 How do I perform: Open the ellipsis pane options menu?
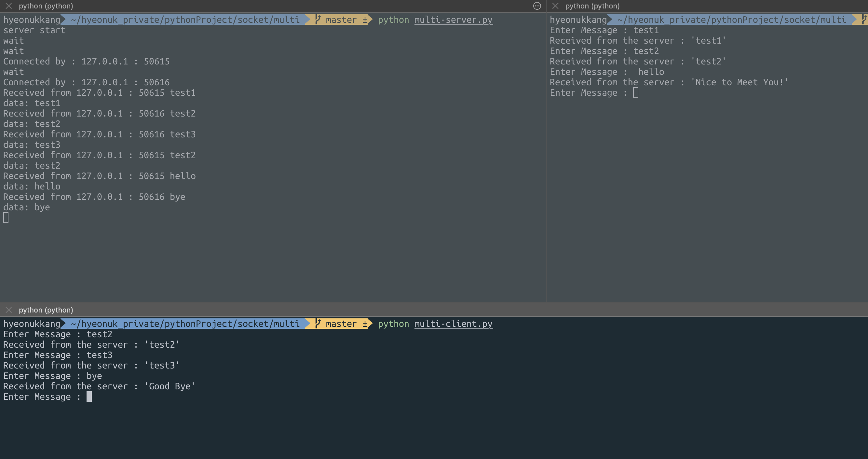pyautogui.click(x=537, y=6)
